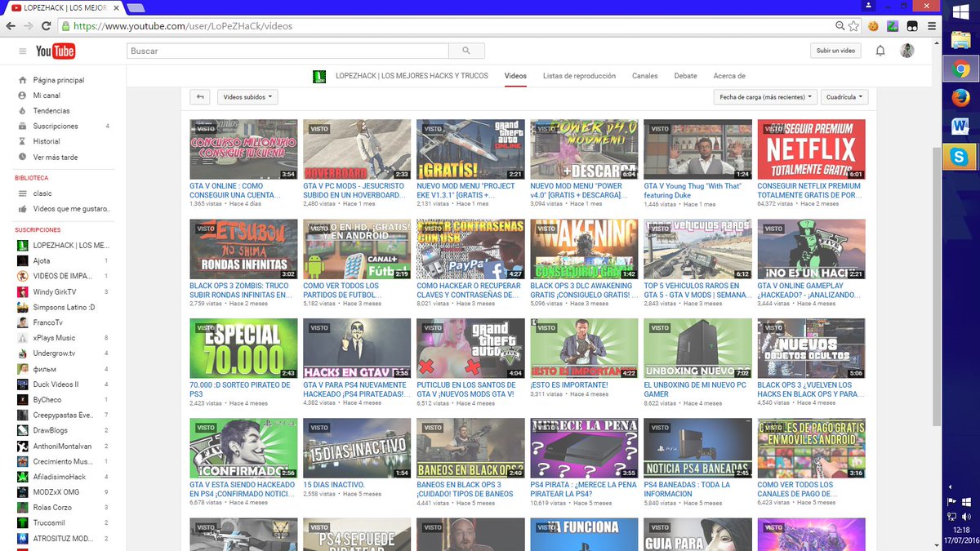Open the UNBOXING NUEVO PC thumbnail
This screenshot has height=551, width=980.
click(697, 349)
